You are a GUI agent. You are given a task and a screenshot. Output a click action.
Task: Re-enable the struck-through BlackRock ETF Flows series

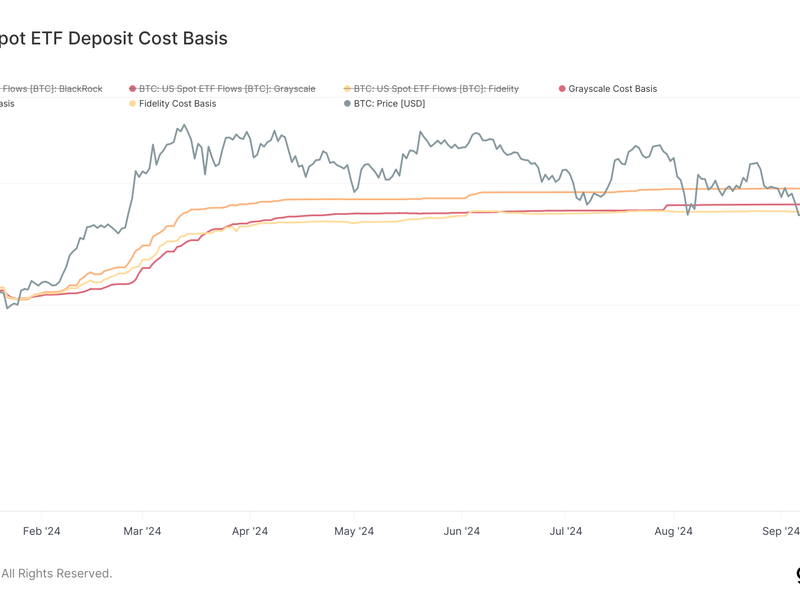tap(50, 88)
